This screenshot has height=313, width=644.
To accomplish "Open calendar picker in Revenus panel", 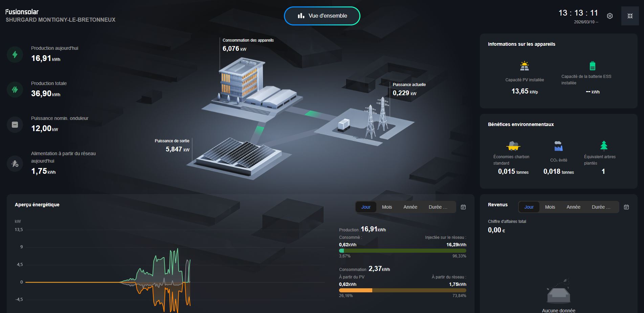I will pos(626,207).
